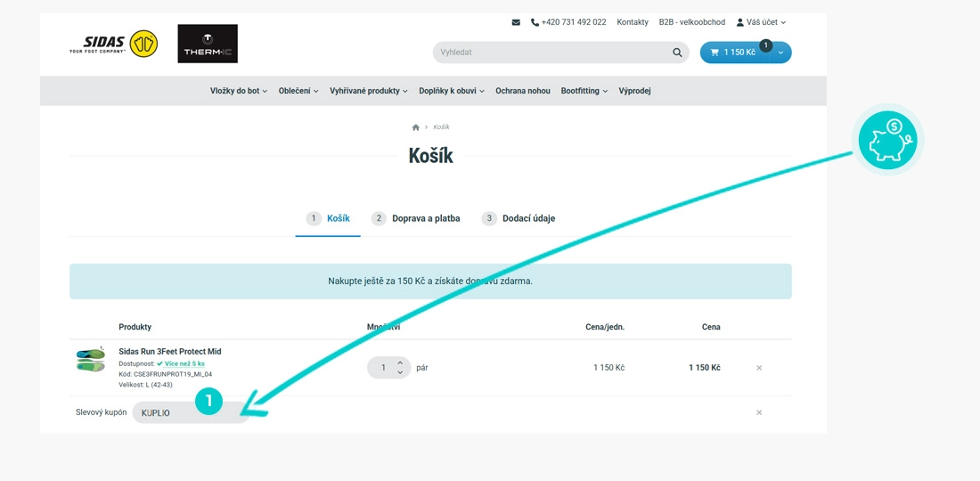This screenshot has height=481, width=980.
Task: Click the home breadcrumb icon
Action: pos(416,126)
